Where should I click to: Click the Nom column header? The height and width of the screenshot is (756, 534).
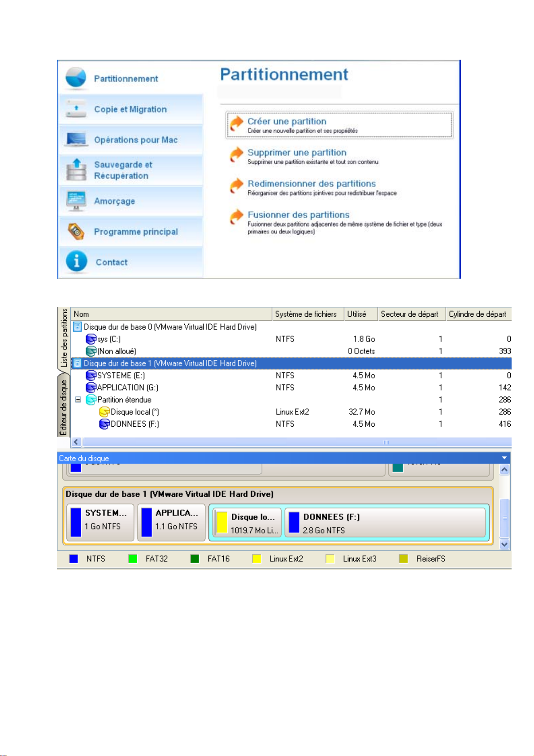point(172,314)
